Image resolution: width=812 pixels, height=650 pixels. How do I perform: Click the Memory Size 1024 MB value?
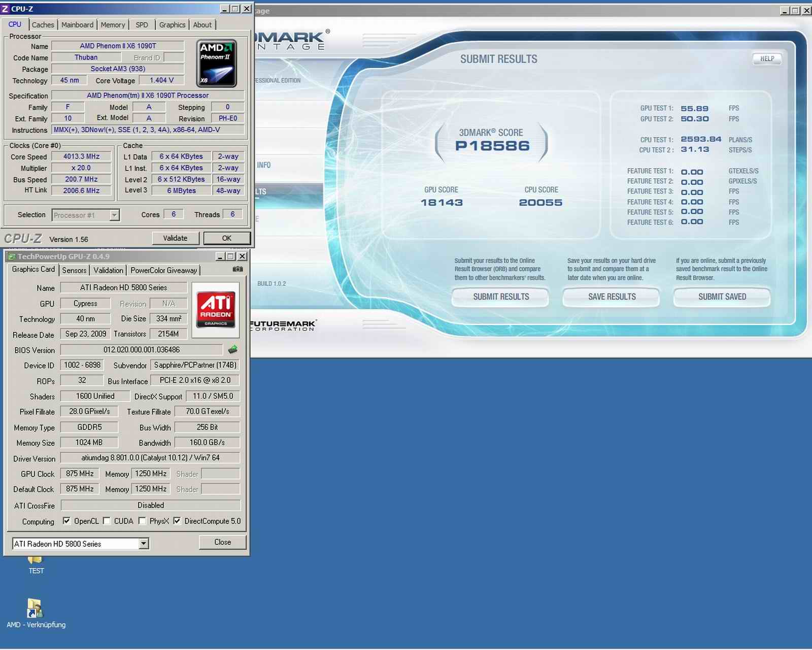(89, 443)
